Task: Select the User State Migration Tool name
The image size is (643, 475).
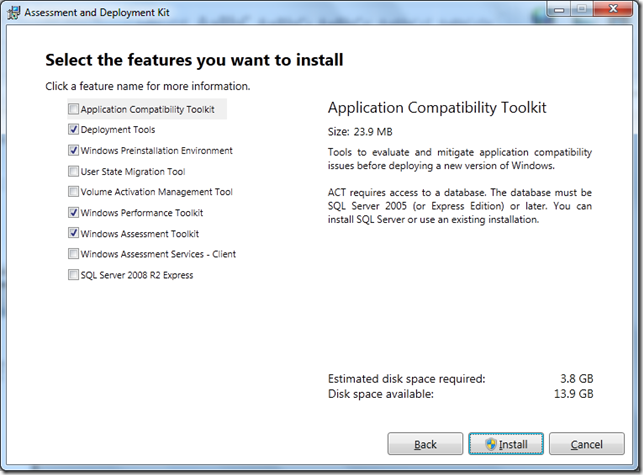Action: pos(133,172)
